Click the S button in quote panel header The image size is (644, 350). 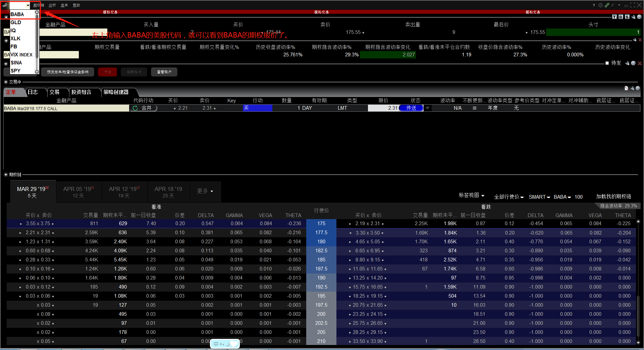[x=627, y=17]
